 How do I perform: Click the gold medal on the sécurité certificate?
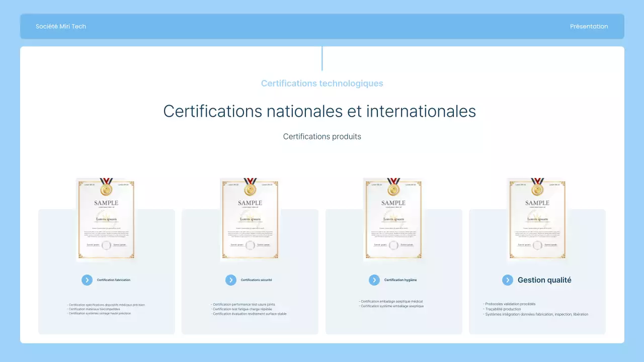coord(250,189)
